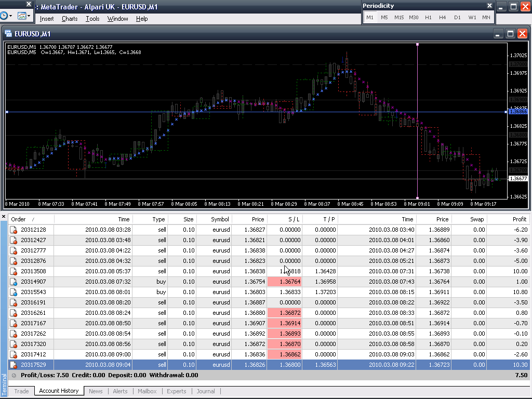
Task: Open the Tools menu
Action: pyautogui.click(x=92, y=19)
